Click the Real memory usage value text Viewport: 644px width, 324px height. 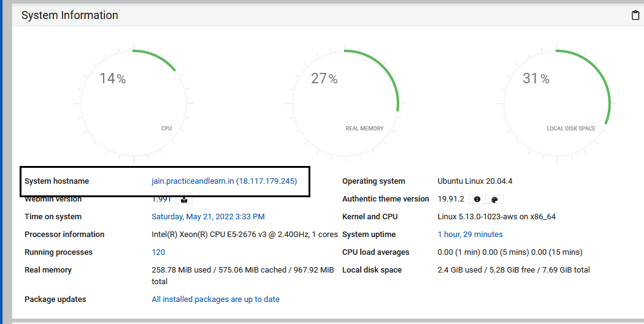[242, 270]
